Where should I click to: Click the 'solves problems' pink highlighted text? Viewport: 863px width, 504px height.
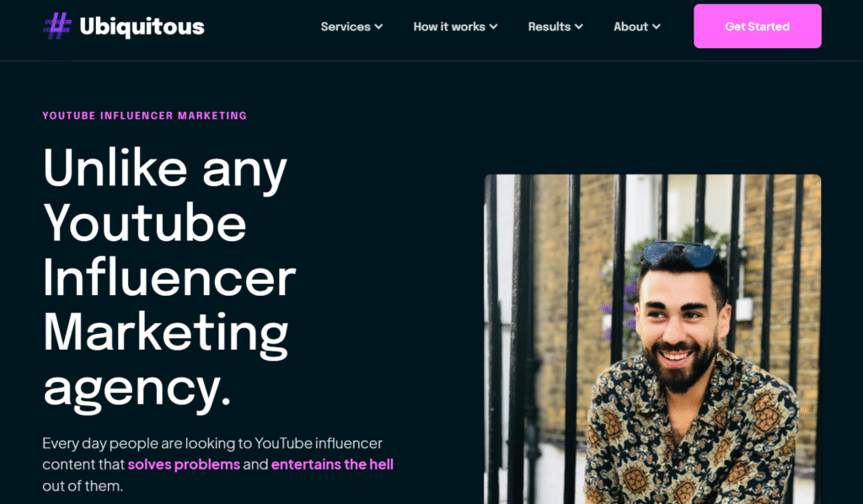click(x=184, y=464)
